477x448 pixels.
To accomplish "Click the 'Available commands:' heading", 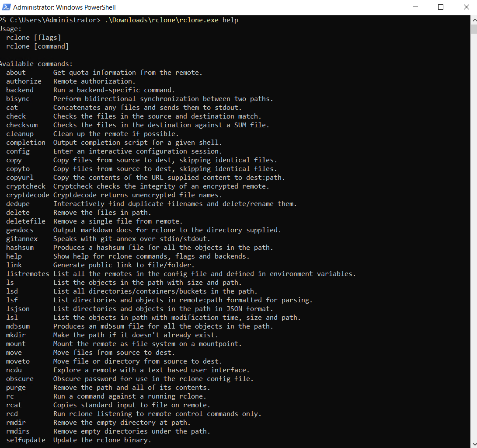I will tap(36, 64).
